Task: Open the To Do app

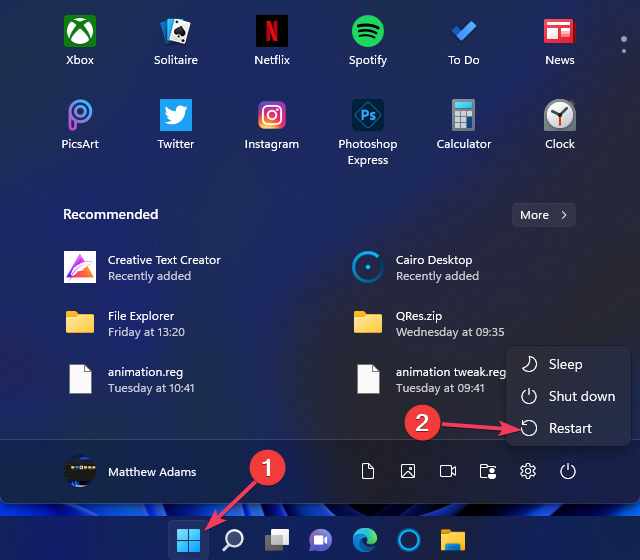Action: [464, 40]
